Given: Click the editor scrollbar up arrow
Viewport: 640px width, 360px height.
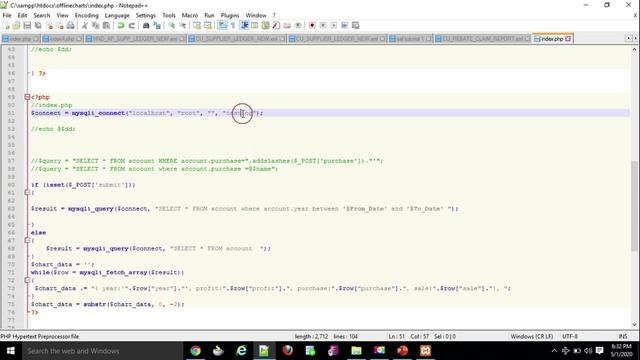Looking at the screenshot, I should pyautogui.click(x=634, y=49).
